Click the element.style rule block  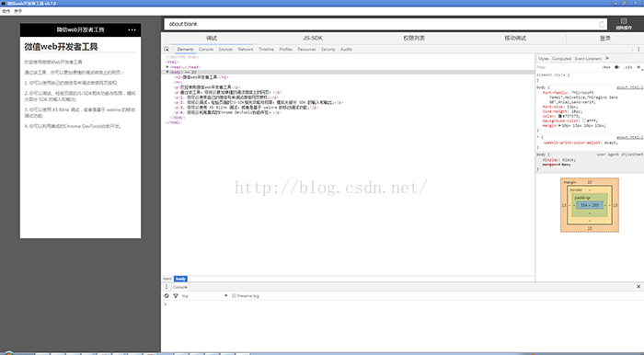pos(590,77)
